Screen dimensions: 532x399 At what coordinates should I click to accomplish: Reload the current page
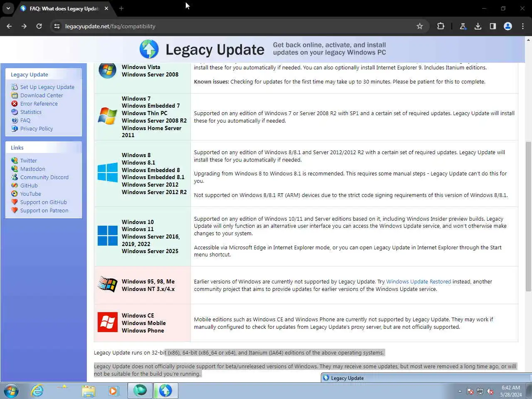pyautogui.click(x=39, y=26)
